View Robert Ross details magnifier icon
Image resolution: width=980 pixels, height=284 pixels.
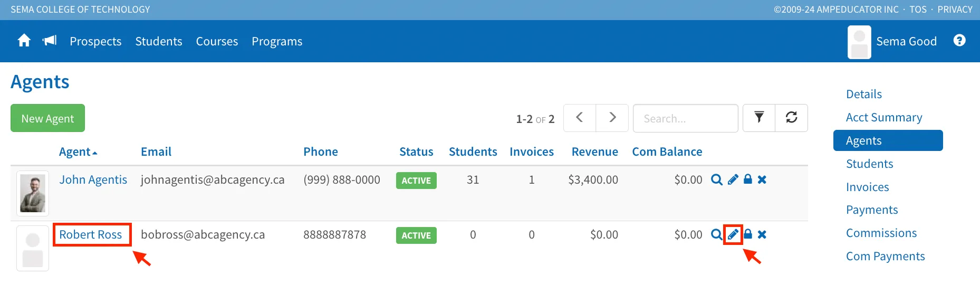(716, 235)
